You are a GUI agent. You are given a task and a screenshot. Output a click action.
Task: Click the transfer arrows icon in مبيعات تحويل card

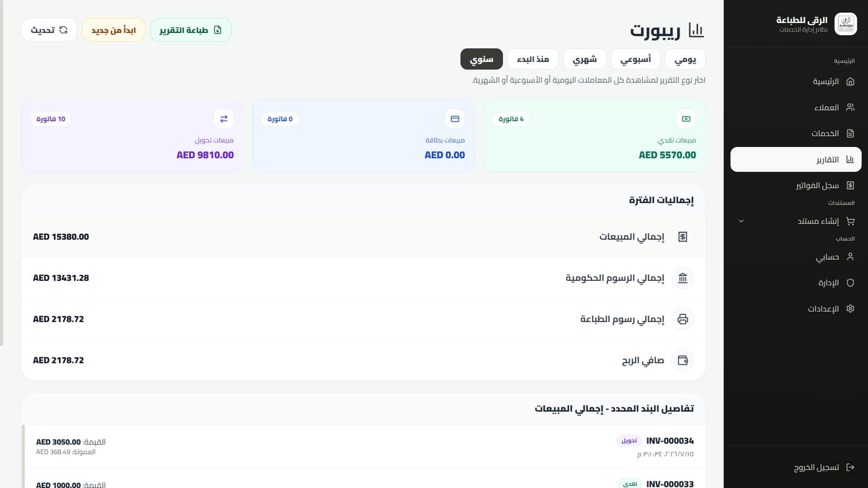tap(224, 119)
